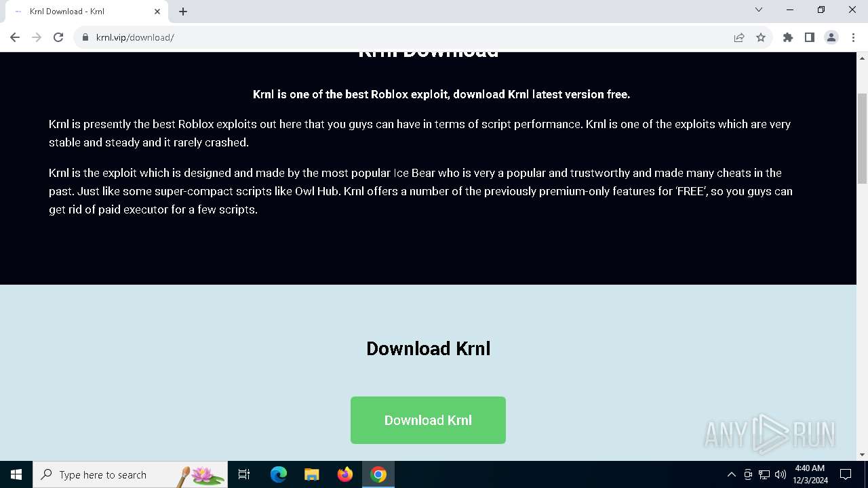868x488 pixels.
Task: Open Chrome's three-dot menu
Action: (853, 37)
